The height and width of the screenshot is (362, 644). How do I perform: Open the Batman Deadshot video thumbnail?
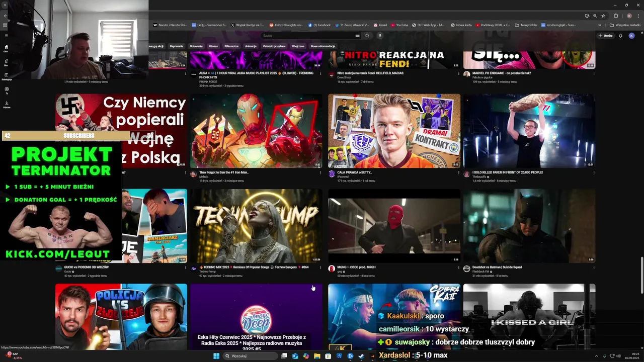pyautogui.click(x=529, y=226)
